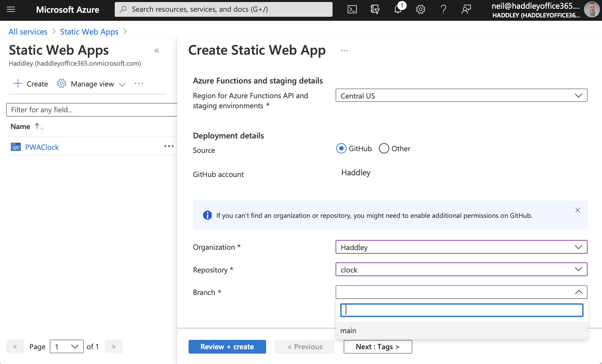Select GitHub as deployment source
The image size is (602, 364).
coord(341,148)
